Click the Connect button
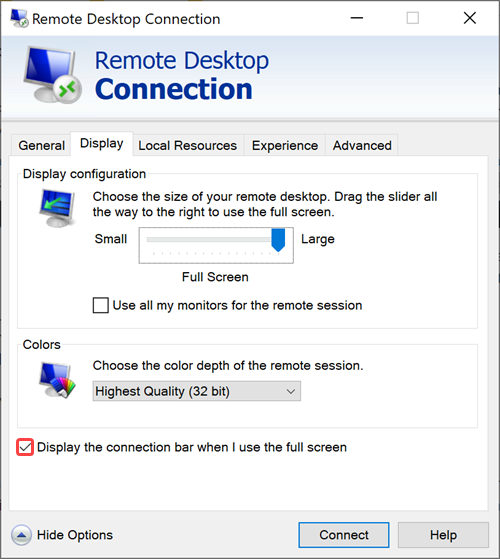Screen dimensions: 500x559 [x=344, y=535]
